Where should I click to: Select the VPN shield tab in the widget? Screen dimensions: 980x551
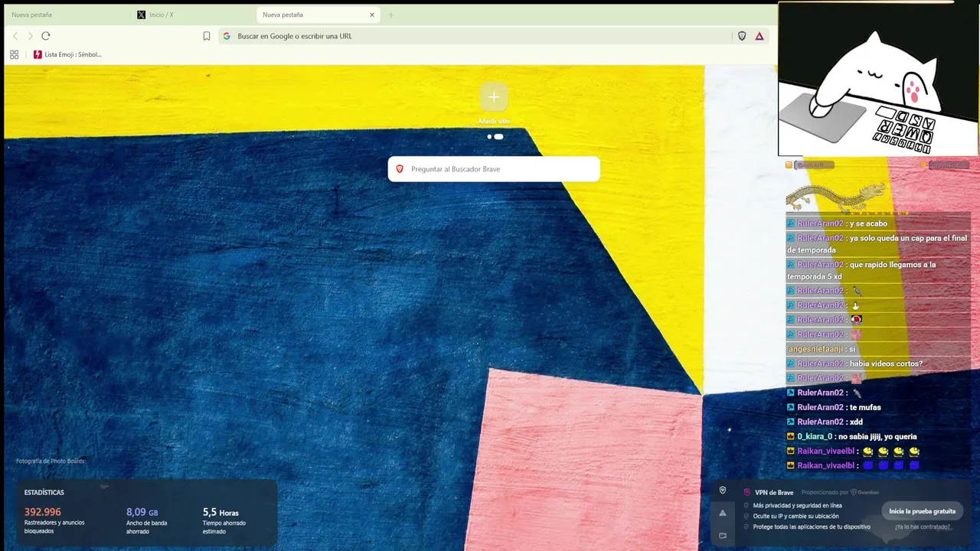point(722,491)
